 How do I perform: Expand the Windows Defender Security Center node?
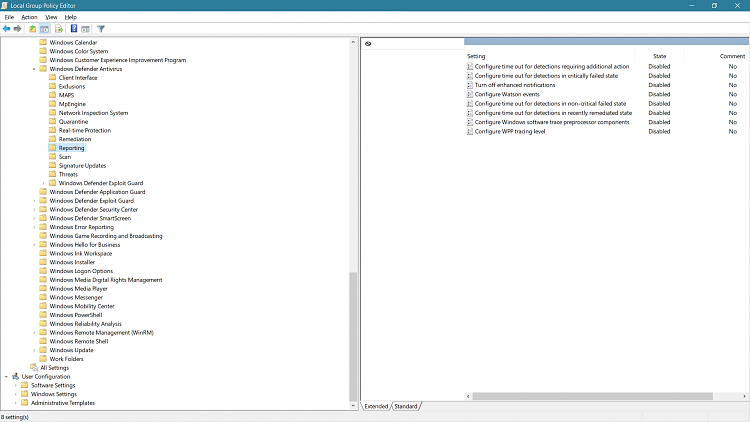point(34,210)
